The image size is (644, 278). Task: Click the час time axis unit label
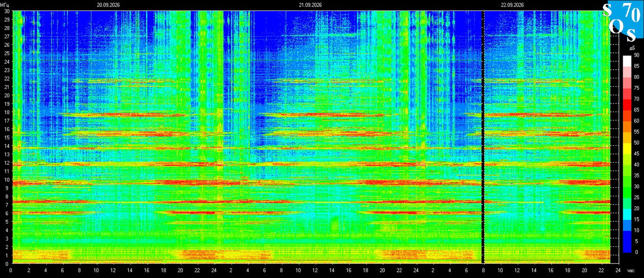(631, 270)
